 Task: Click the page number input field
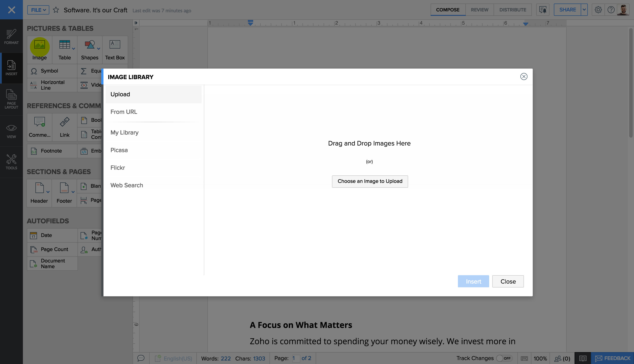(x=296, y=358)
